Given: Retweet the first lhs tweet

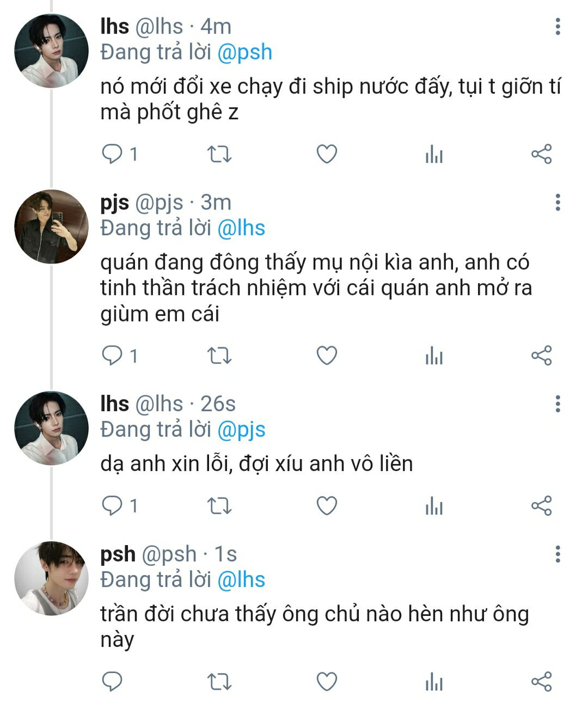Looking at the screenshot, I should pos(220,155).
